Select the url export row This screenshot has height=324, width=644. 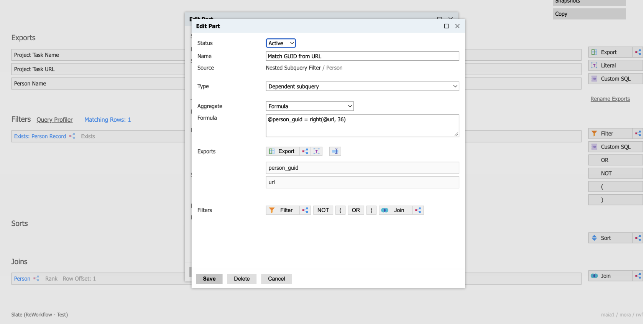click(x=362, y=182)
